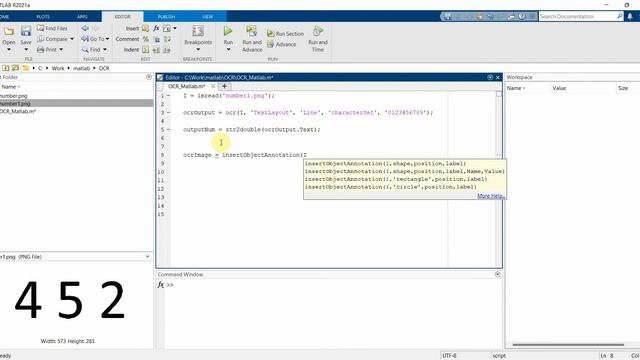Image resolution: width=640 pixels, height=360 pixels.
Task: Click the decrease indent icon
Action: coord(167,50)
